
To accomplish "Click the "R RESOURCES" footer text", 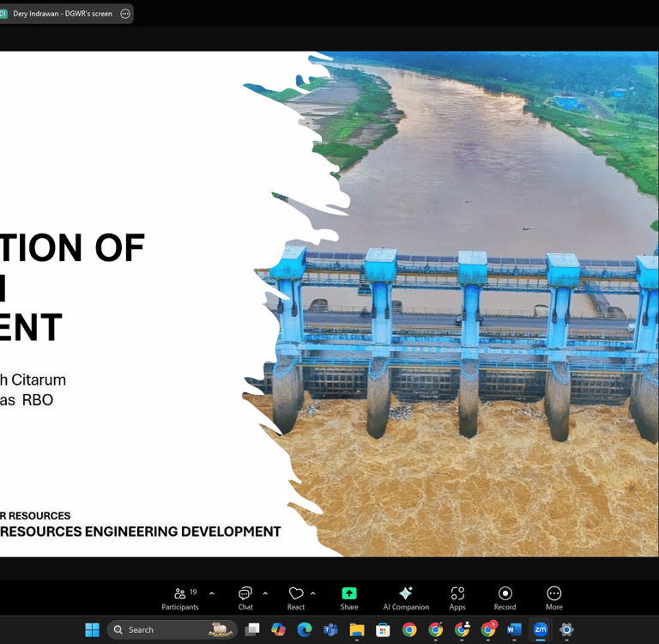I will point(35,516).
